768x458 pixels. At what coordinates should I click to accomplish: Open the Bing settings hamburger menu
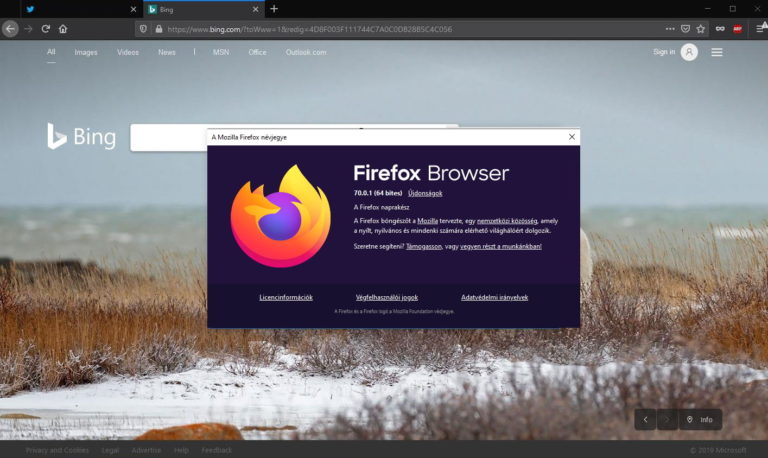click(717, 52)
